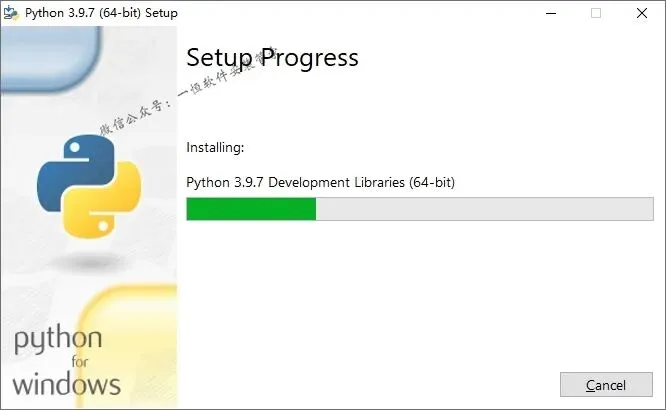
Task: Click the blue rounded shape in the sidebar
Action: (51, 57)
